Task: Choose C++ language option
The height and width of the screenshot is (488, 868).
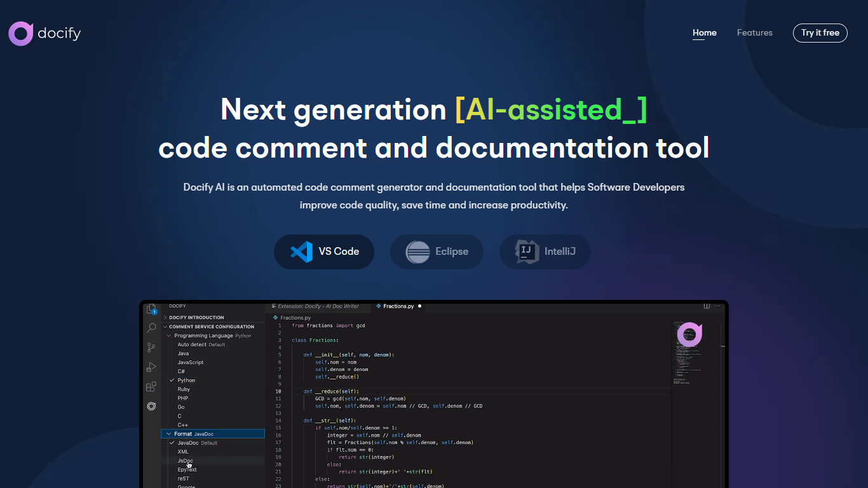Action: (182, 425)
